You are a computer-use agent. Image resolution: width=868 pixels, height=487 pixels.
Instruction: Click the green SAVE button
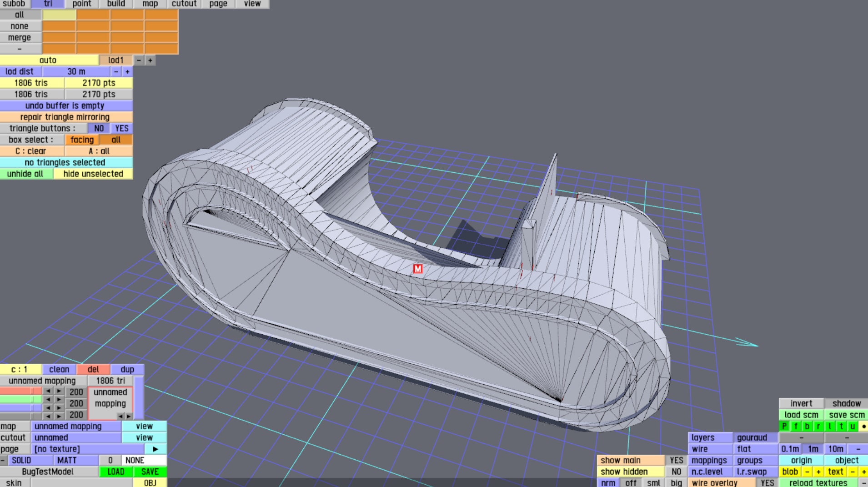[x=150, y=472]
